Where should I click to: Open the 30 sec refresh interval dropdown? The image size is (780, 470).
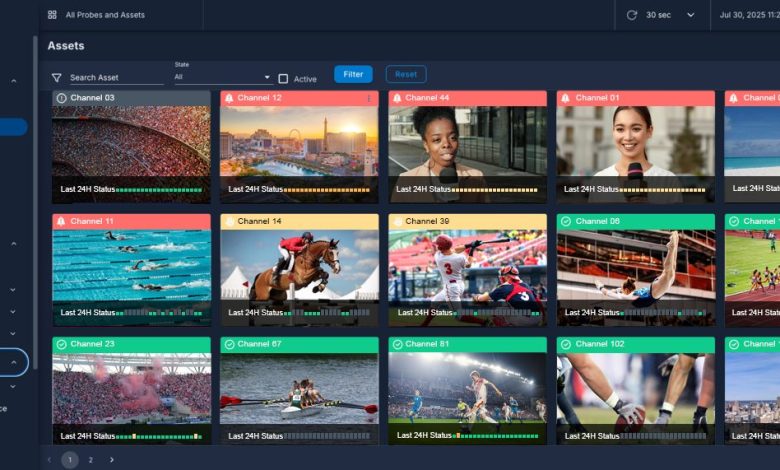(x=690, y=15)
